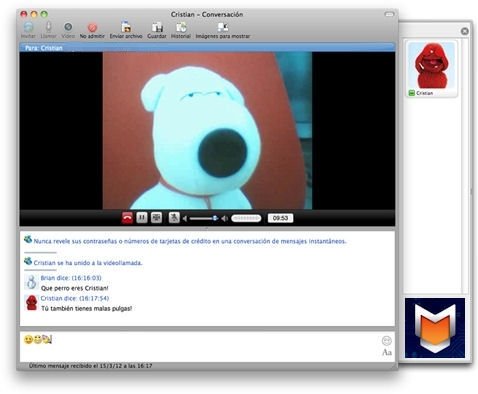Open the Historial conversation history
Viewport: 478px width, 394px height.
click(181, 29)
